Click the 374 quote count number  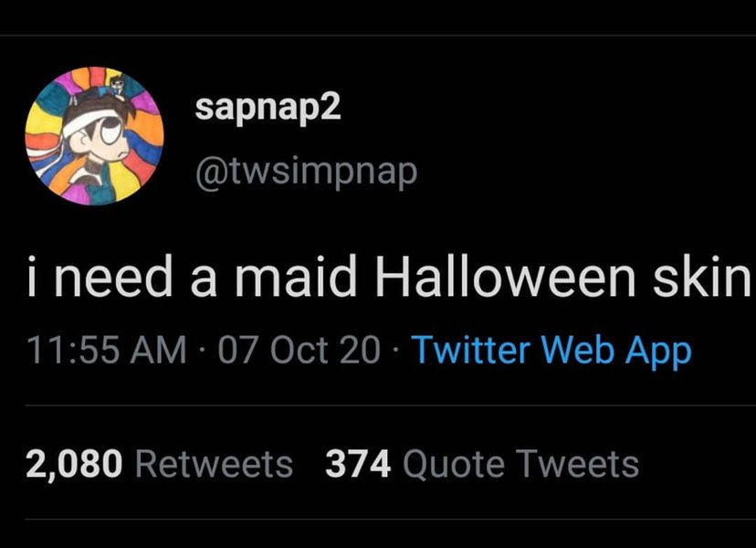(358, 464)
